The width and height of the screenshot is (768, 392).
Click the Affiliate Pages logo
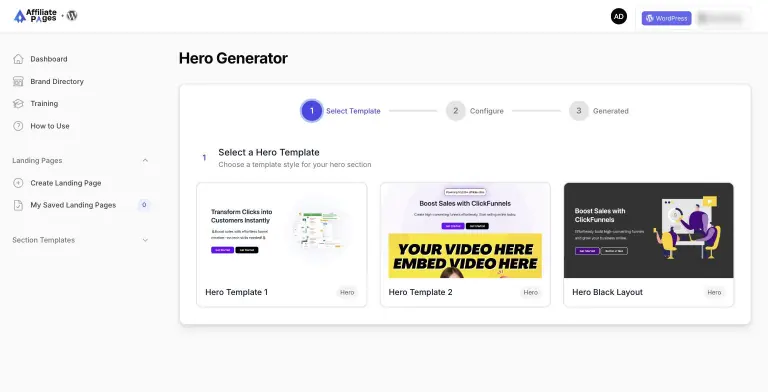point(35,16)
